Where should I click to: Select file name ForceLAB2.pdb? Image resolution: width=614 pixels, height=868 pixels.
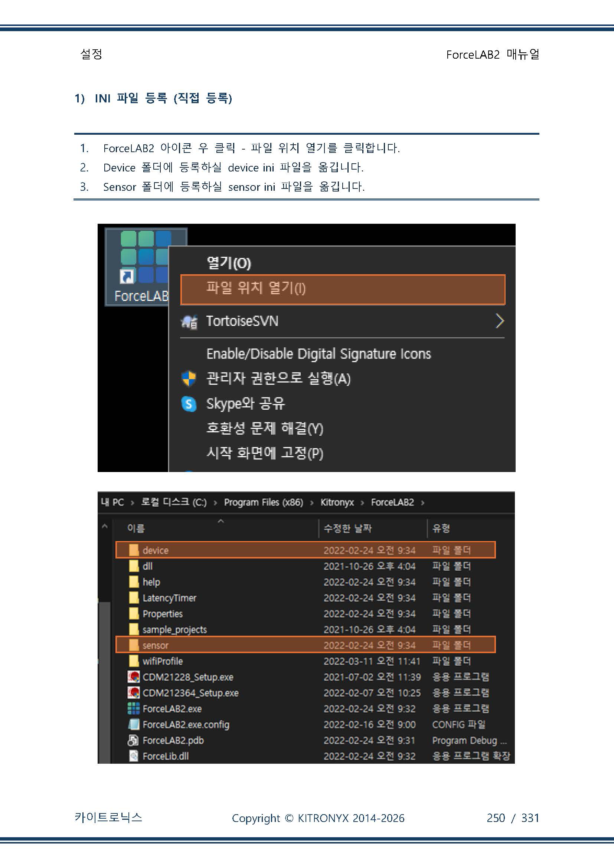(x=173, y=741)
